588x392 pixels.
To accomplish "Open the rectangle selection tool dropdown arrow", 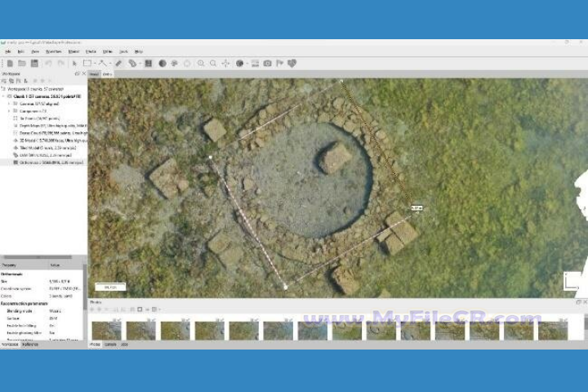I will click(94, 63).
